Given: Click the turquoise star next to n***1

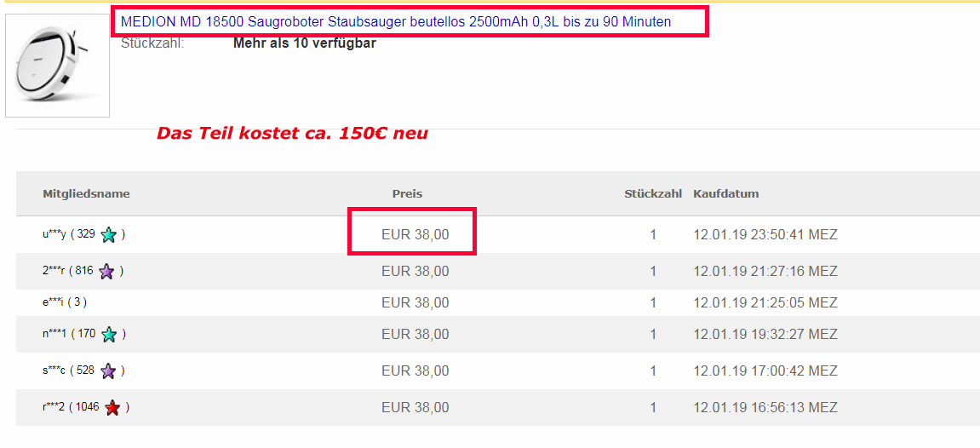Looking at the screenshot, I should point(109,334).
